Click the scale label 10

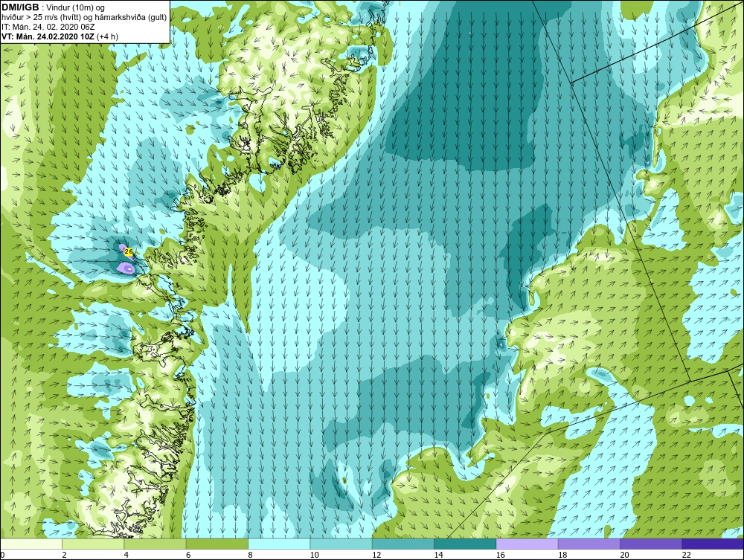315,556
